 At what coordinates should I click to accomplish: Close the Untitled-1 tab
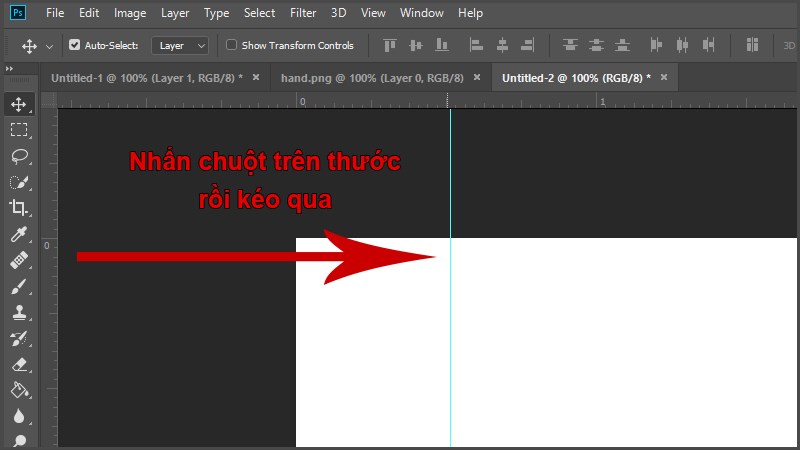coord(256,78)
